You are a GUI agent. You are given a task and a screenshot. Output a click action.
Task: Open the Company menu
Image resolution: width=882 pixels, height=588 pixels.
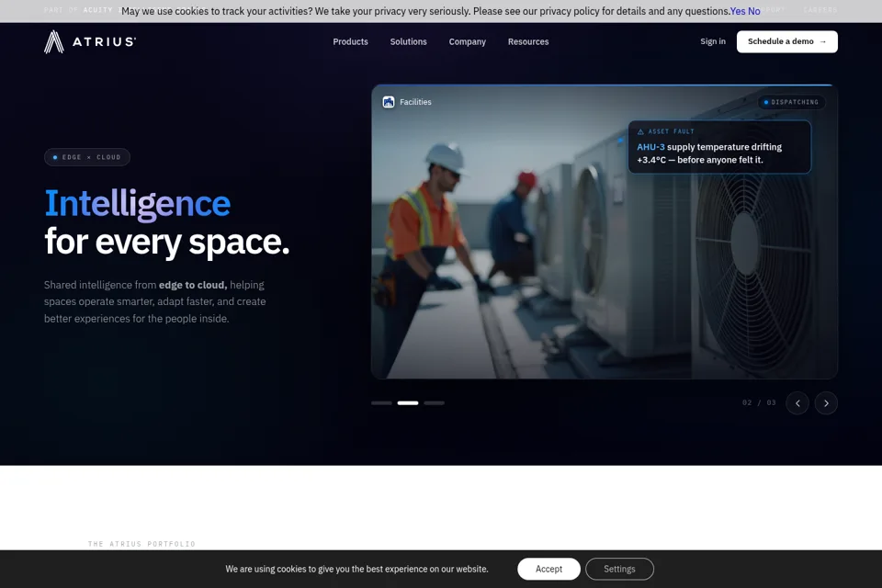click(x=468, y=41)
